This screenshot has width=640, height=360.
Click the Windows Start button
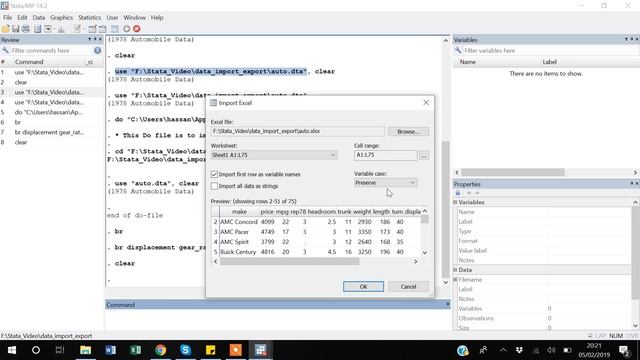(12, 350)
